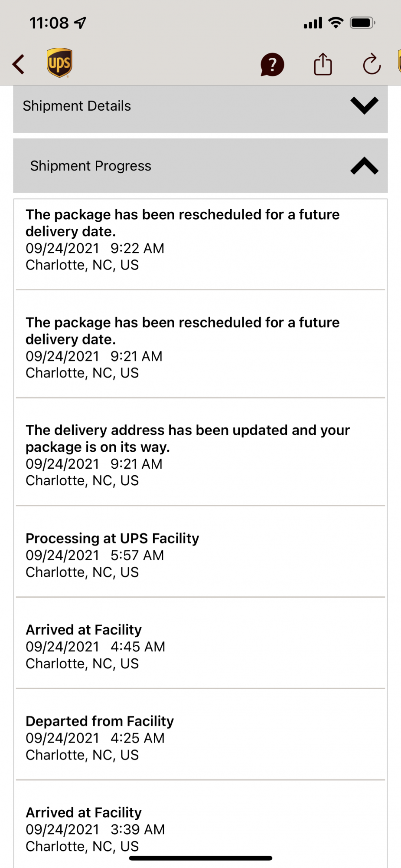The width and height of the screenshot is (401, 868).
Task: Tap the location arrow in status bar
Action: [80, 23]
